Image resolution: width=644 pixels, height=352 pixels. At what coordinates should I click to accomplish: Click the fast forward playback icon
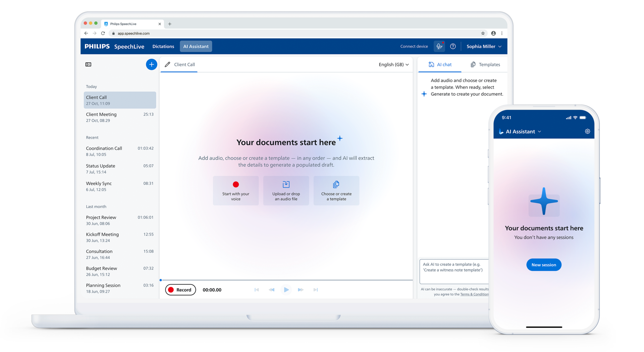tap(301, 290)
